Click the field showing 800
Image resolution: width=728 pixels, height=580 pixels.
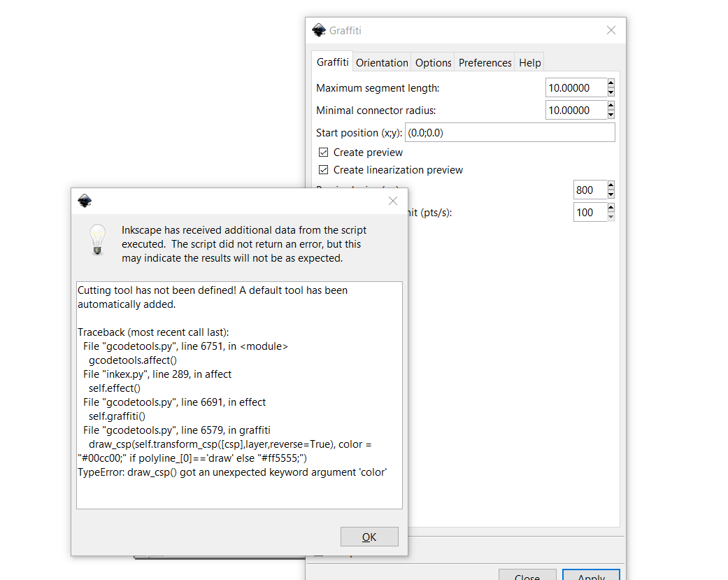[x=590, y=190]
